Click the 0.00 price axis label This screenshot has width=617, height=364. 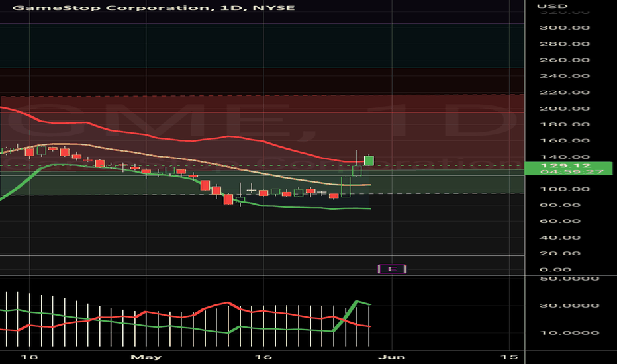[555, 269]
